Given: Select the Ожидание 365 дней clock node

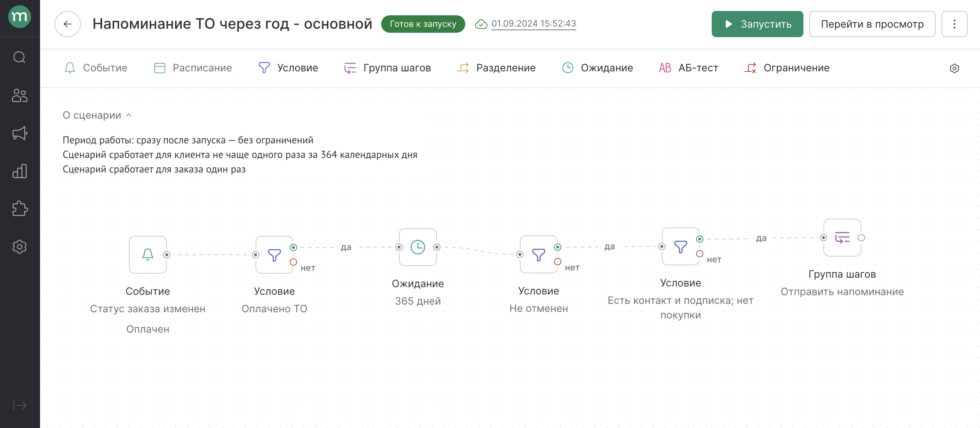Looking at the screenshot, I should (x=418, y=247).
